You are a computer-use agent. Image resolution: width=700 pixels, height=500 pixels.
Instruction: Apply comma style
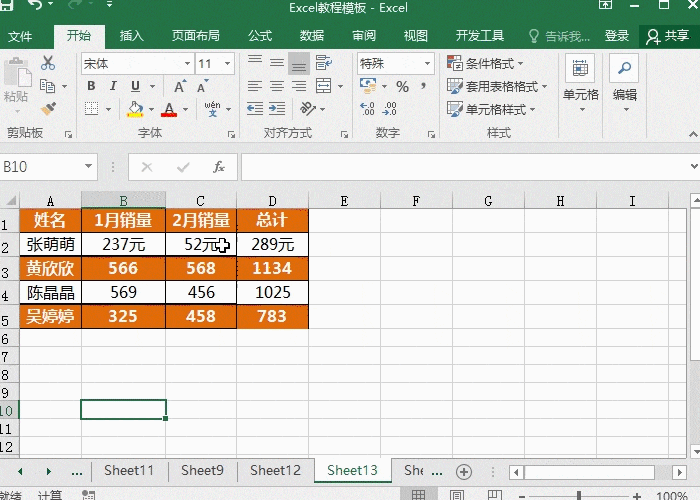pyautogui.click(x=423, y=86)
